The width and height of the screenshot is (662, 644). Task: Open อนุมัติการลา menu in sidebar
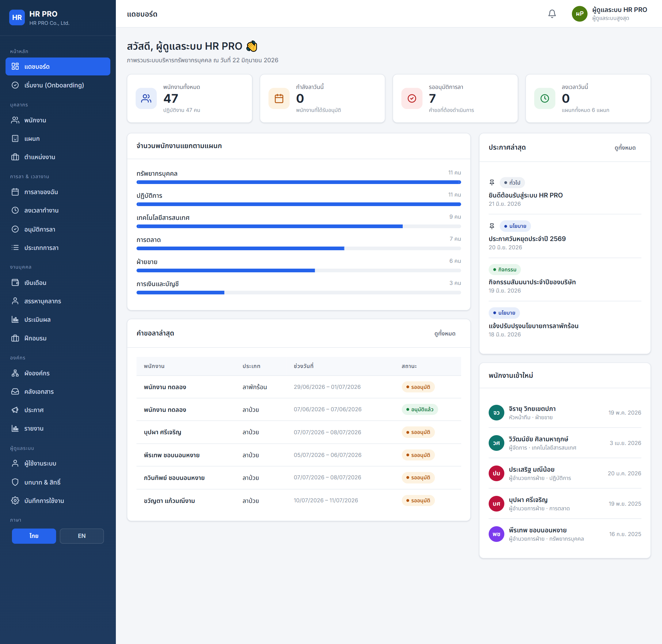[58, 229]
